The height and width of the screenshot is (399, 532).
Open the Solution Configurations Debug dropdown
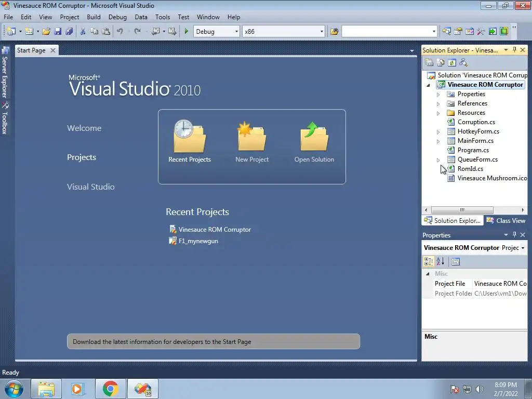click(x=236, y=31)
